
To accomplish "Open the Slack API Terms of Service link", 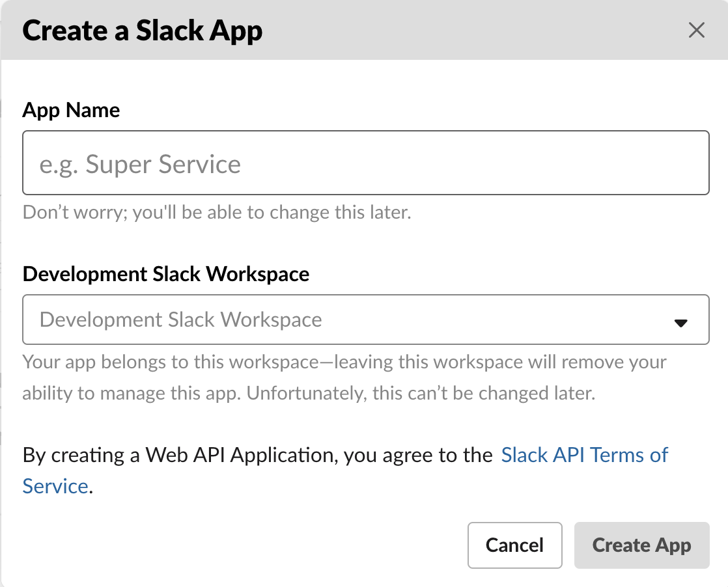I will [584, 455].
